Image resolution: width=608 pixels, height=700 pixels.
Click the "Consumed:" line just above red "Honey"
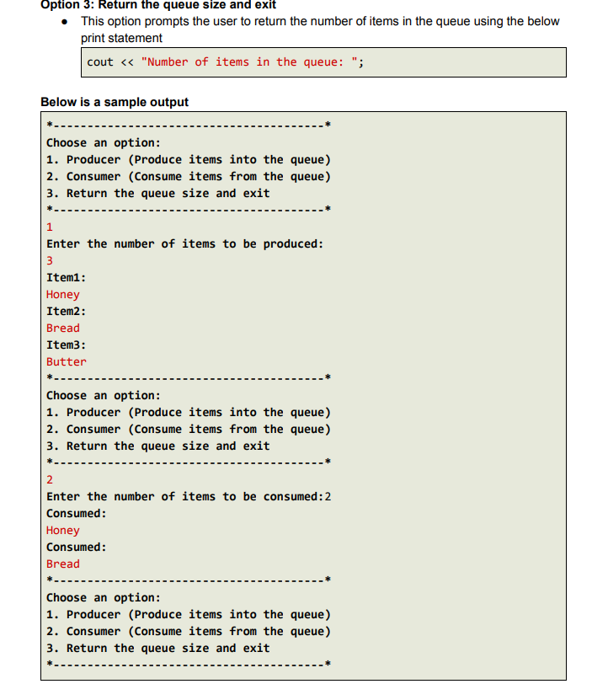(x=77, y=513)
